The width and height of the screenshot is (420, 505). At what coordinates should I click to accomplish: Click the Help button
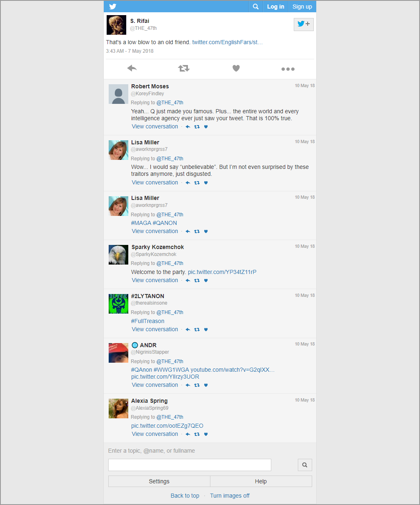pyautogui.click(x=261, y=481)
